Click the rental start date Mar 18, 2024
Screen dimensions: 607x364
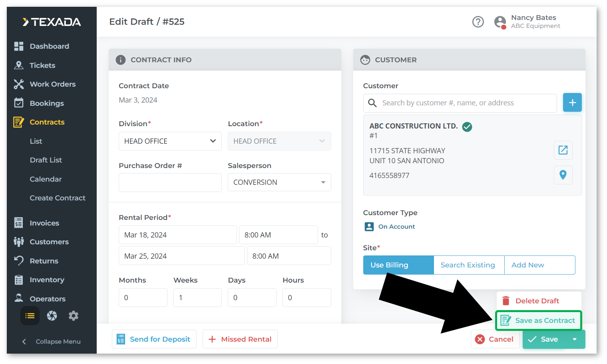178,235
